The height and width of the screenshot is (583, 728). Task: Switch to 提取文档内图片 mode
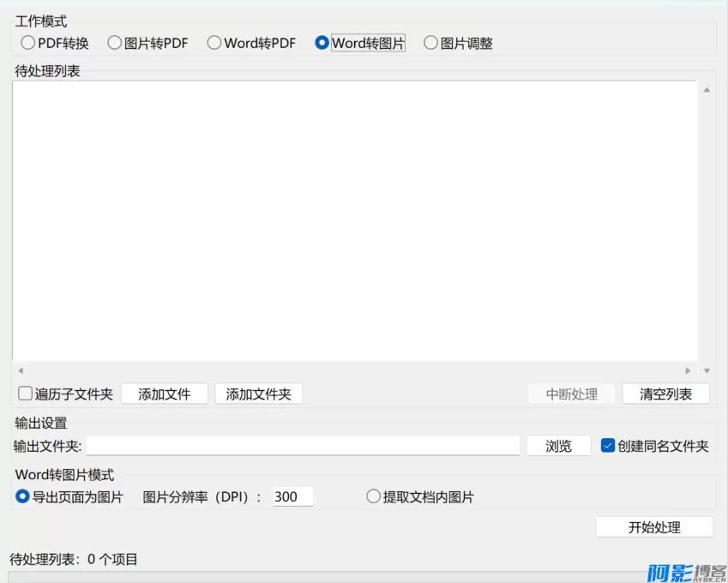tap(374, 497)
